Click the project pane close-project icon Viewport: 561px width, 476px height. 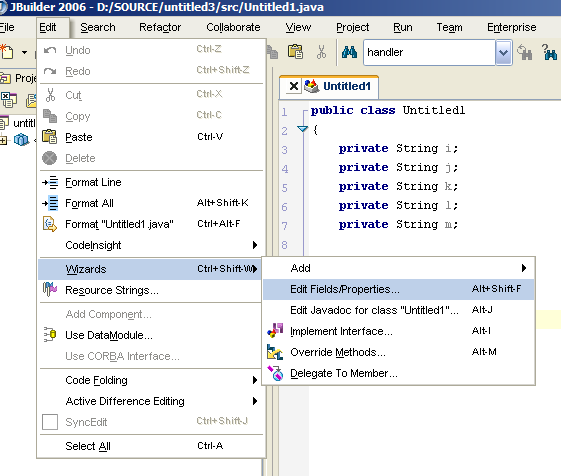8,100
